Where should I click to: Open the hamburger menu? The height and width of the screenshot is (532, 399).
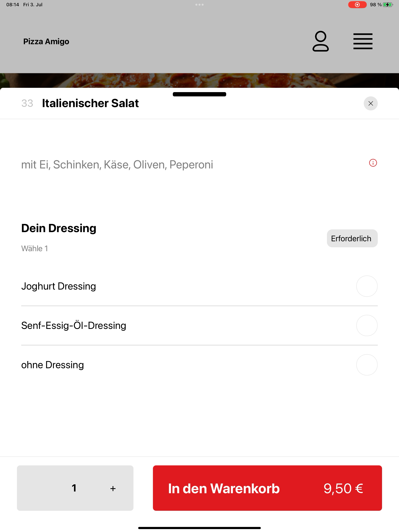[363, 41]
